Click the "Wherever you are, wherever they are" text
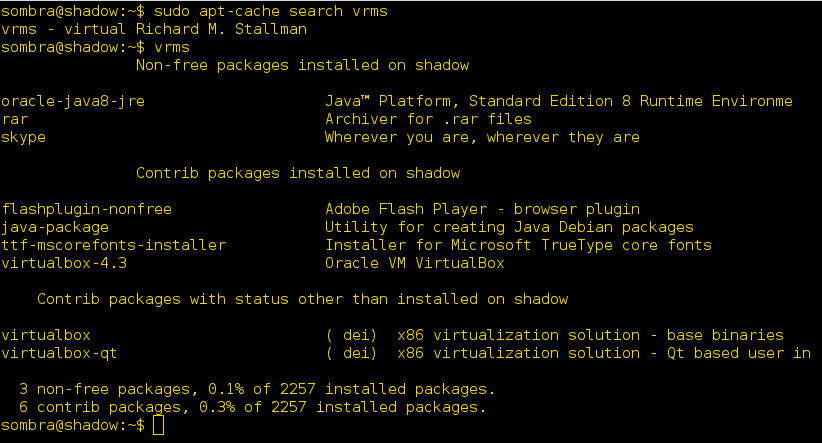The width and height of the screenshot is (822, 443). (x=482, y=137)
